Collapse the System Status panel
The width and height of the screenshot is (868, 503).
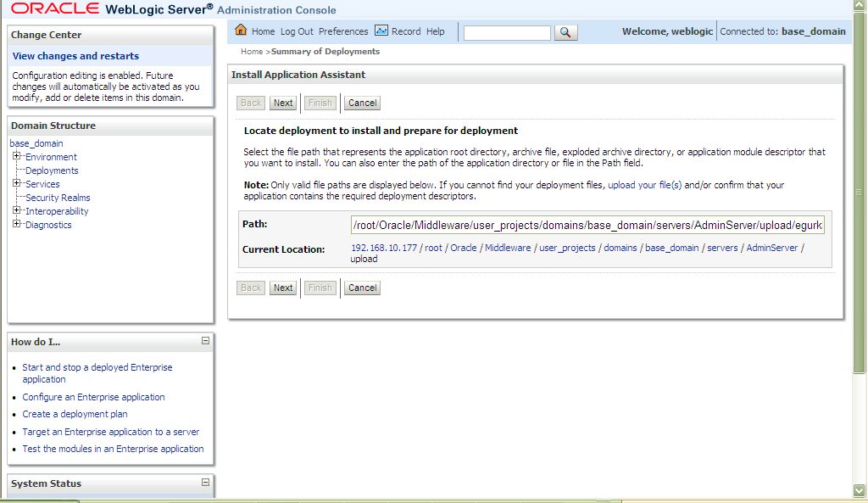pyautogui.click(x=205, y=483)
